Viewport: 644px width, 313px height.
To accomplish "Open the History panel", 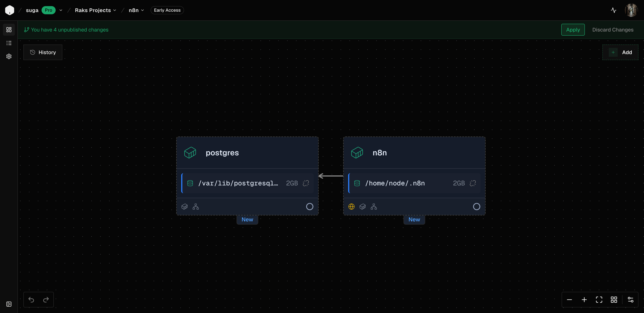I will 43,52.
